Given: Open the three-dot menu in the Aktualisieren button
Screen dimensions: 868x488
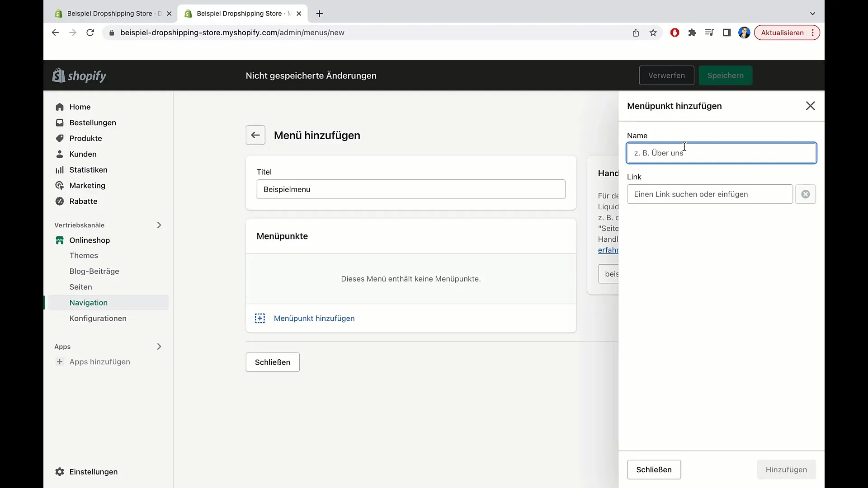Looking at the screenshot, I should [813, 33].
